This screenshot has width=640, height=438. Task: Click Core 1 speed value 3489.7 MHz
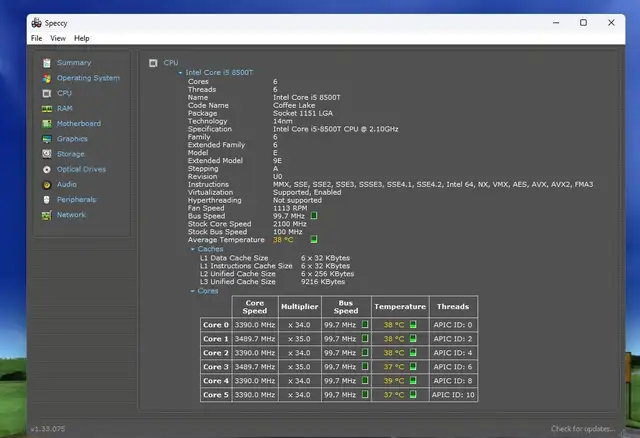[x=255, y=339]
